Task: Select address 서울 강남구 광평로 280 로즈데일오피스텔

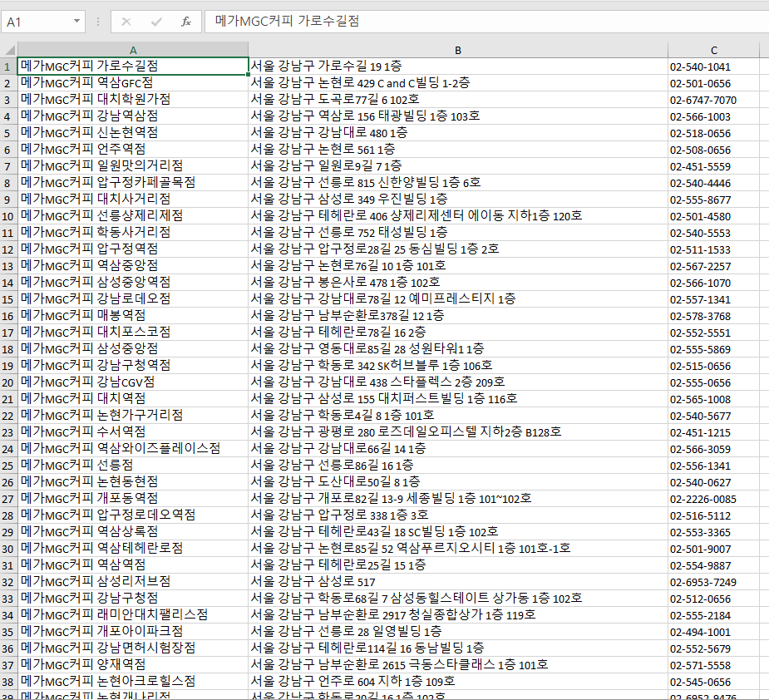Action: click(458, 432)
